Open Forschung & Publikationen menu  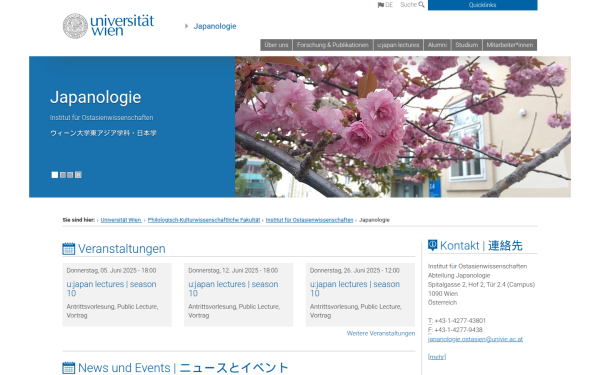coord(333,45)
